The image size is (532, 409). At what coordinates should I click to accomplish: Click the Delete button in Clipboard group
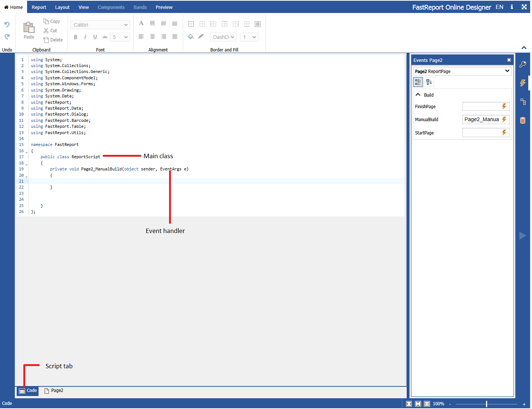click(53, 40)
